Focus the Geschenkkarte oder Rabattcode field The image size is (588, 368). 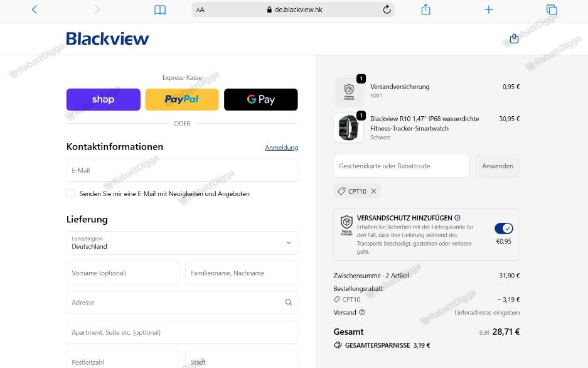point(401,166)
